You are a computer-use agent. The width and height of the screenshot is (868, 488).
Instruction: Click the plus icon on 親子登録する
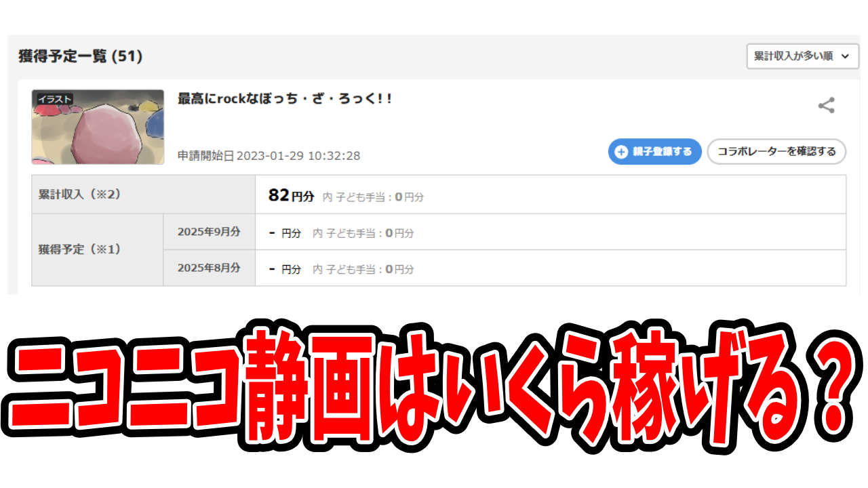620,152
